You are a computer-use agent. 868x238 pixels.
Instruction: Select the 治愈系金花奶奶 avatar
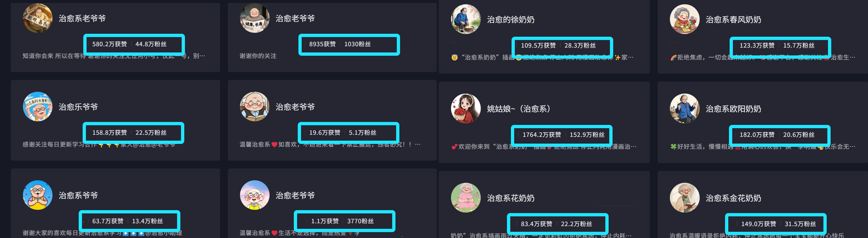point(685,198)
